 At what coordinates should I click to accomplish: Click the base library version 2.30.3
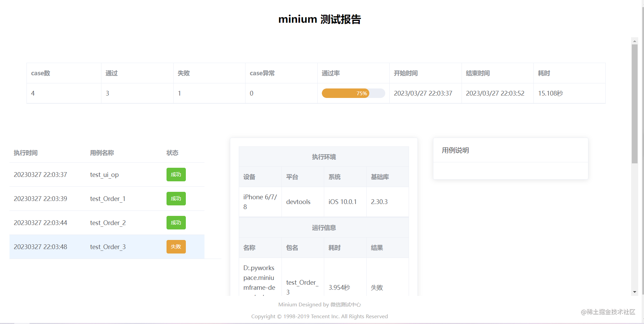tap(379, 202)
